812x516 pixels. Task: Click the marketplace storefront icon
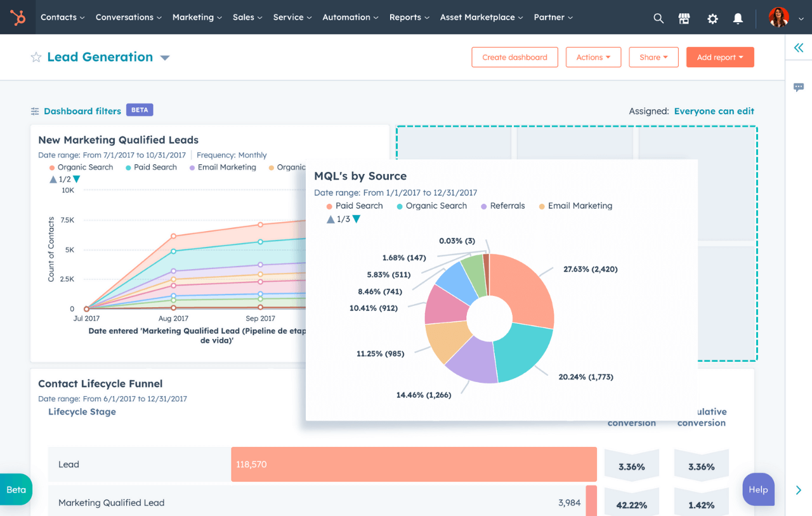pos(684,18)
